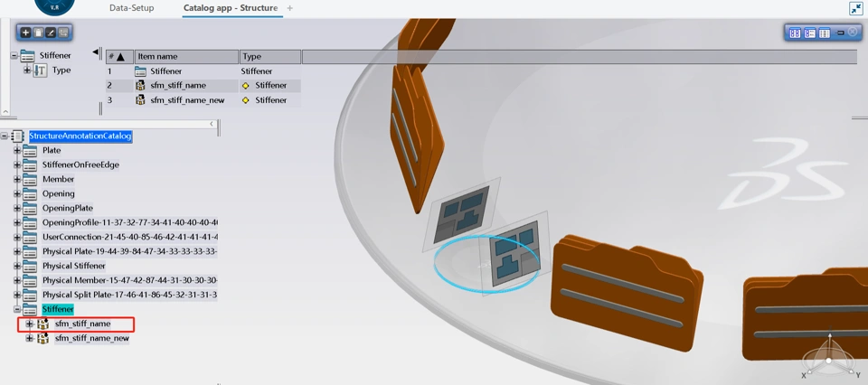Select the Physical Split Plate tree item
This screenshot has width=868, height=385.
pos(130,295)
